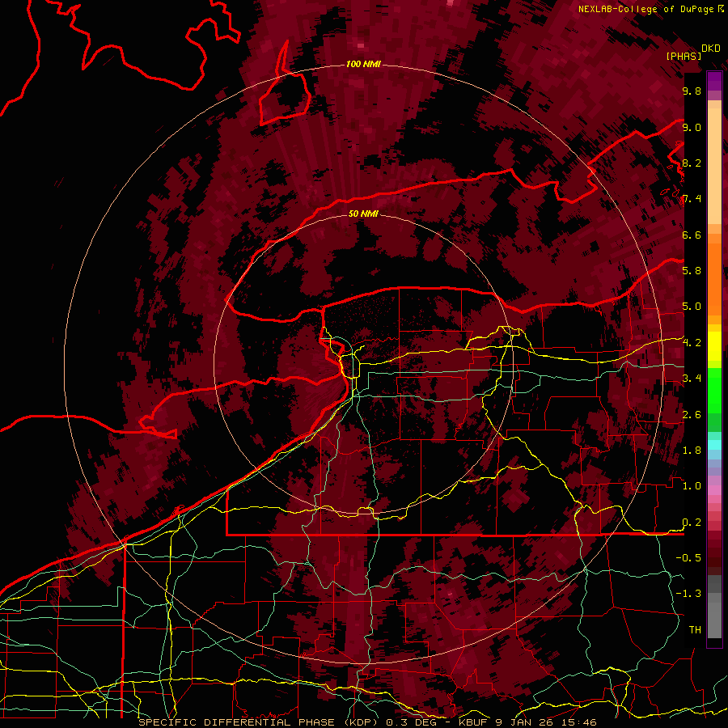This screenshot has width=728, height=728.
Task: Click the DKD label above the color scale
Action: [710, 49]
